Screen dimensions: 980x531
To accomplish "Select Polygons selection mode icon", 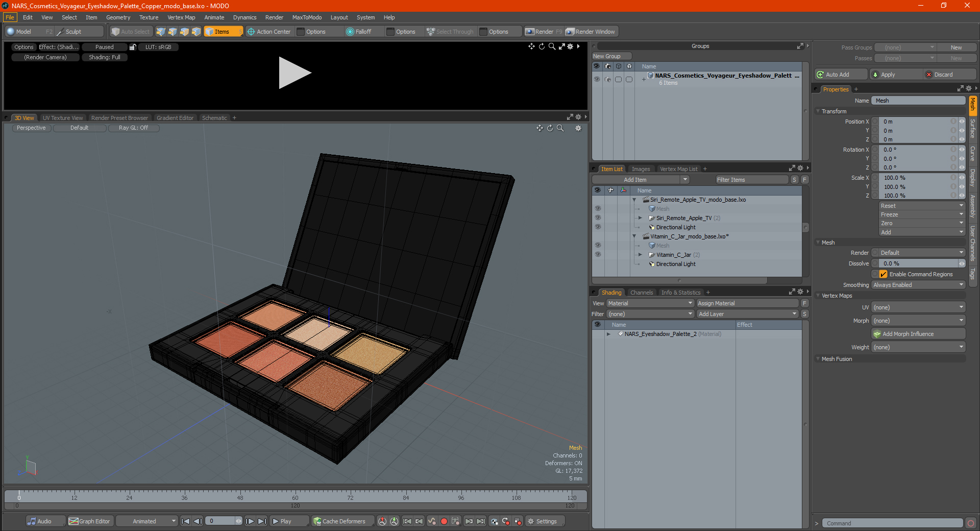I will 184,32.
